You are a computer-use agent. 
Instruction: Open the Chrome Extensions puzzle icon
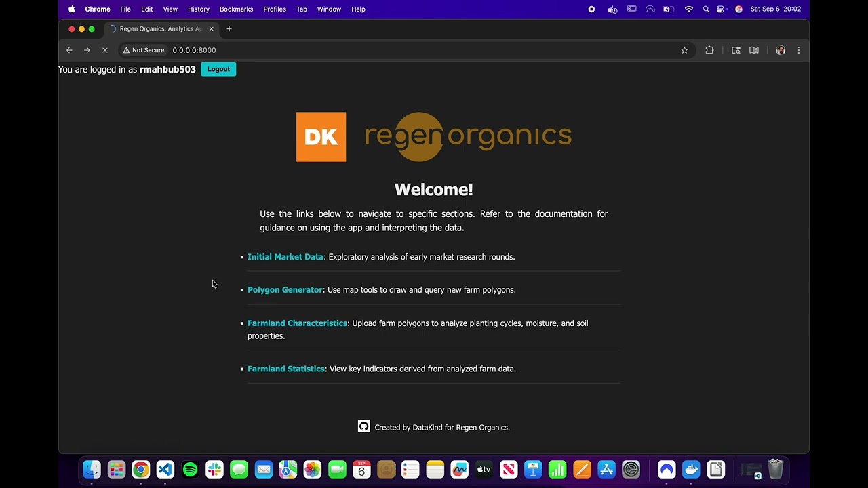click(709, 50)
